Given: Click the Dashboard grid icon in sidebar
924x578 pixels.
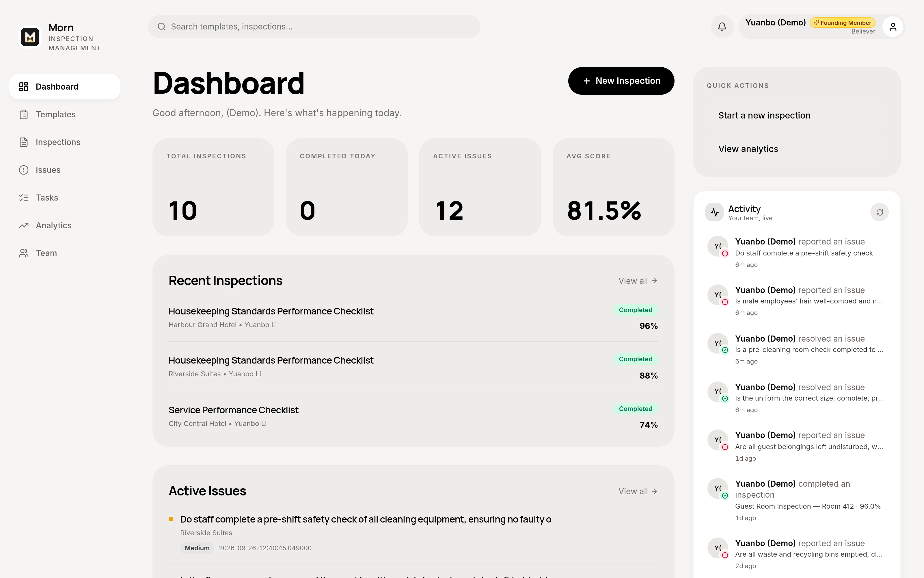Looking at the screenshot, I should 24,87.
